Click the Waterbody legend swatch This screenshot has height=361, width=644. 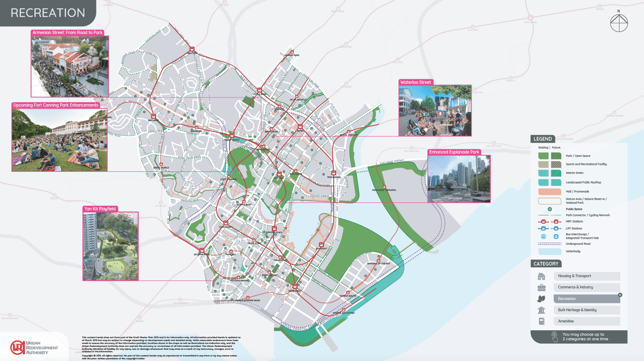click(550, 251)
